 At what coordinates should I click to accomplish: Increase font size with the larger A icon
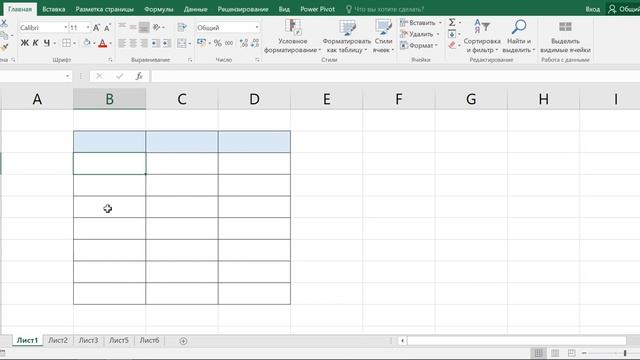[96, 28]
